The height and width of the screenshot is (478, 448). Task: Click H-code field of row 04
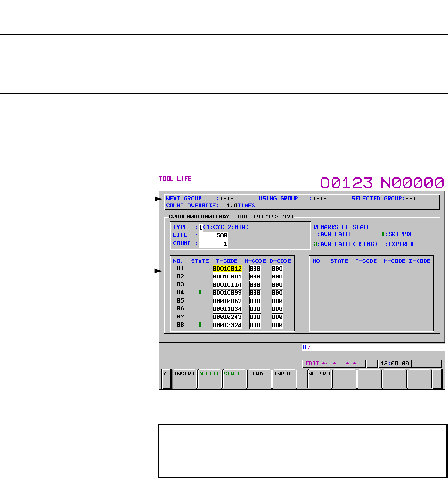click(x=255, y=293)
